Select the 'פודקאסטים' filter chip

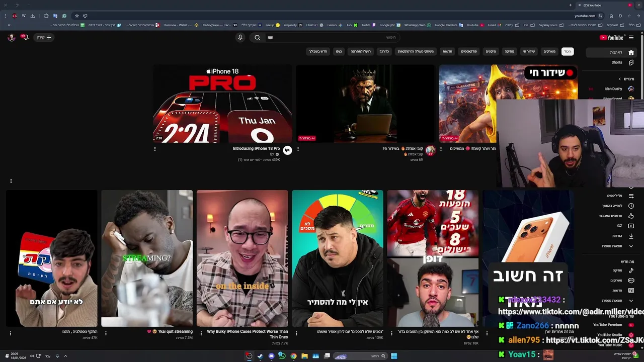pos(469,51)
